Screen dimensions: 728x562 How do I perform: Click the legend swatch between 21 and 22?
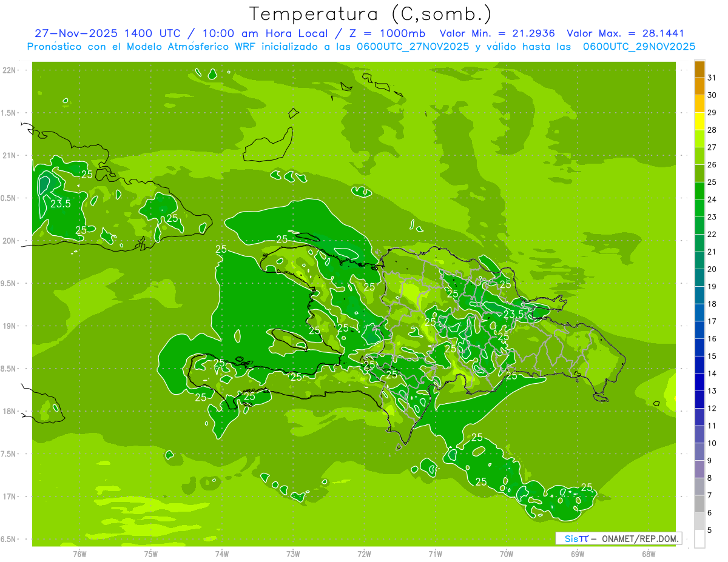click(x=699, y=243)
